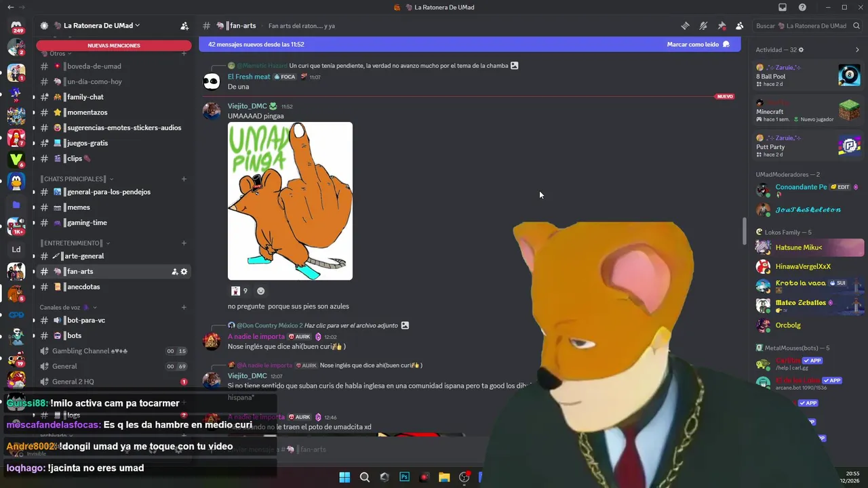Open File Explorer folder on taskbar
This screenshot has width=868, height=488.
coord(444,477)
